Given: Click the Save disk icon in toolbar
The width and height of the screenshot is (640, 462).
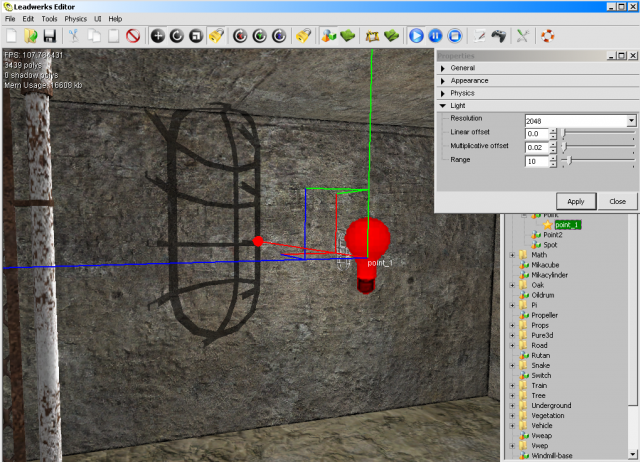Looking at the screenshot, I should tap(49, 35).
